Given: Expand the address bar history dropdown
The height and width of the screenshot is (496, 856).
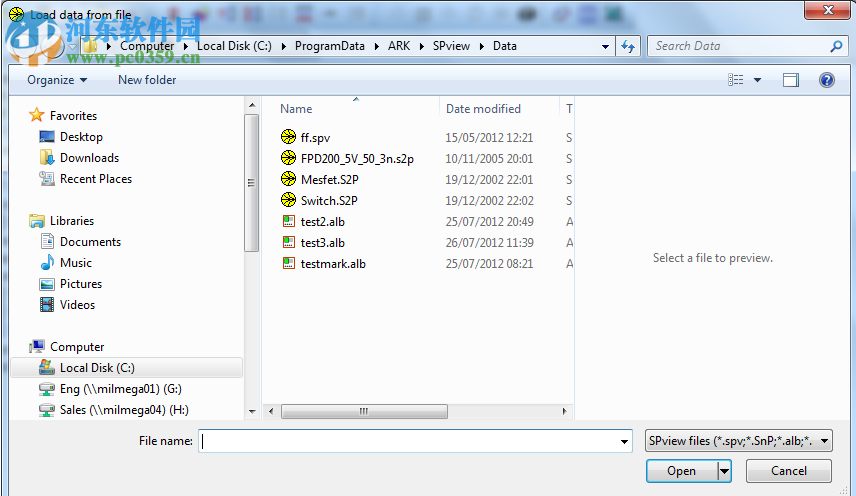Looking at the screenshot, I should [x=605, y=46].
